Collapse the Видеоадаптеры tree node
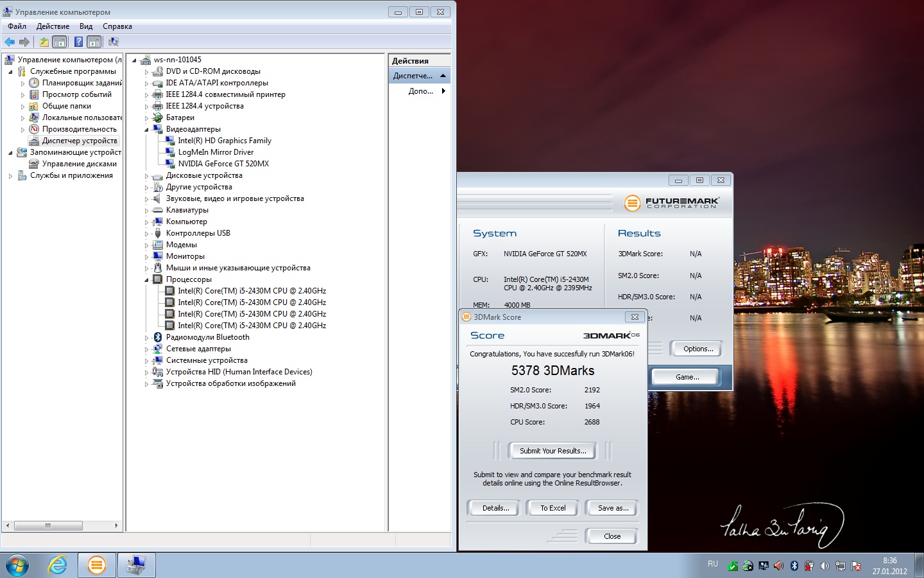This screenshot has width=924, height=578. pyautogui.click(x=146, y=130)
